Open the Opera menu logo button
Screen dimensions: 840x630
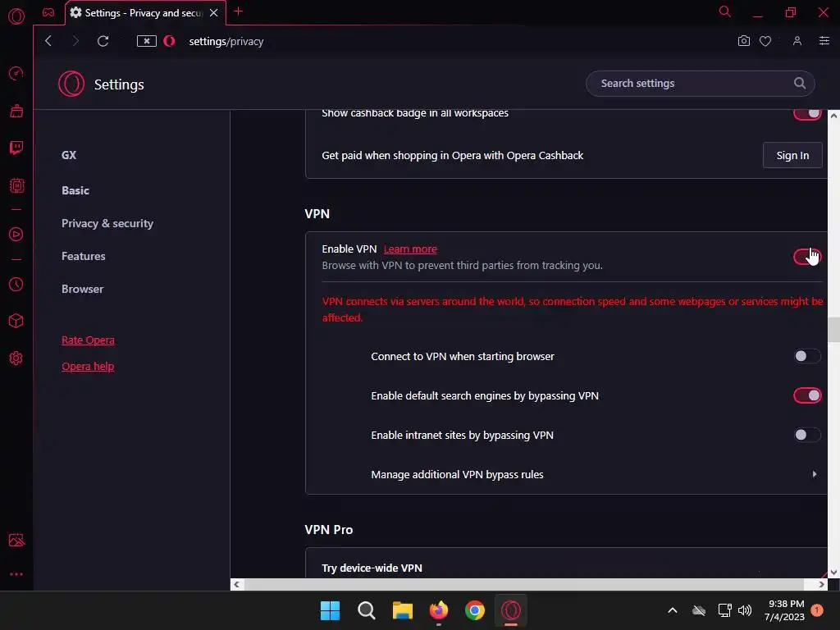tap(16, 16)
